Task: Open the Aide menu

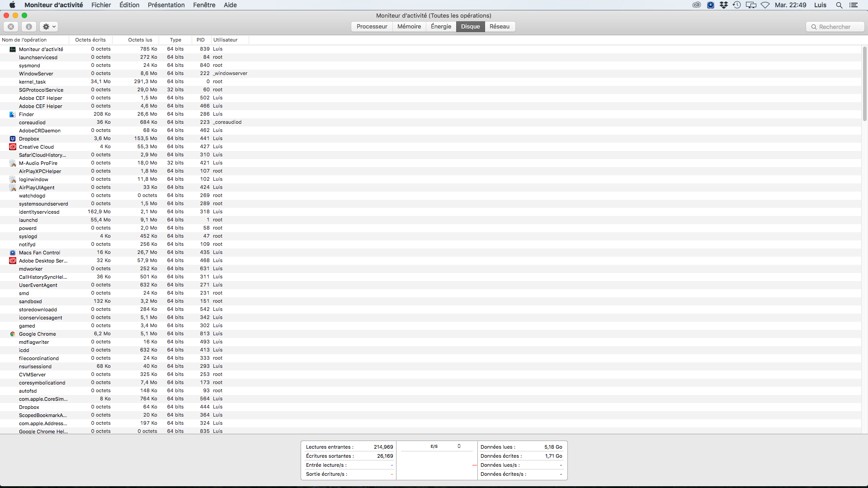Action: 230,5
